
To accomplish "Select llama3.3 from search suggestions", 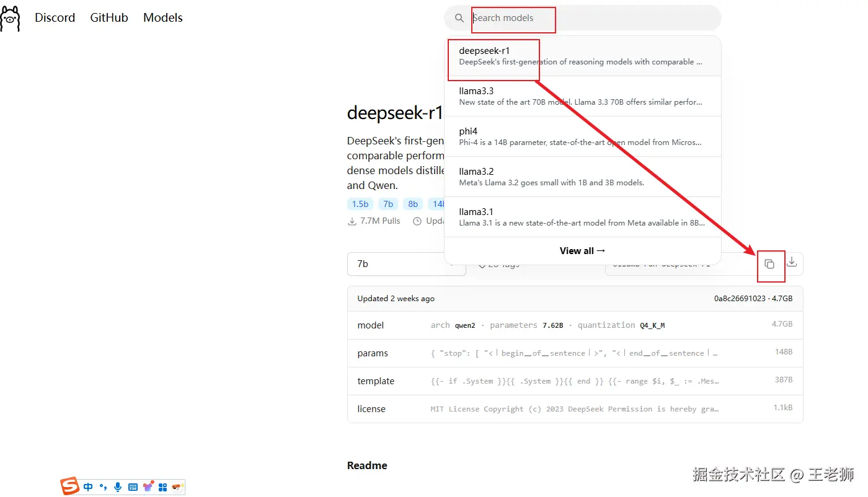I will coord(583,96).
